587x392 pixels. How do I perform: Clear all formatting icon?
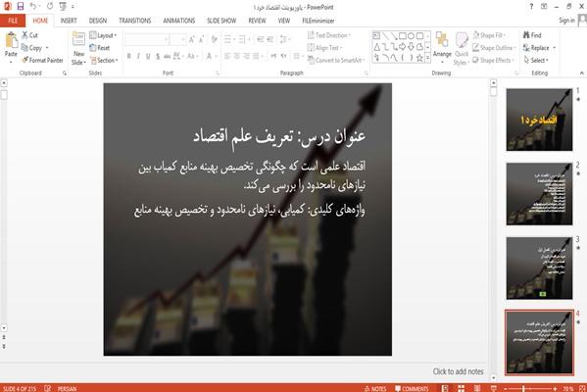[x=214, y=39]
